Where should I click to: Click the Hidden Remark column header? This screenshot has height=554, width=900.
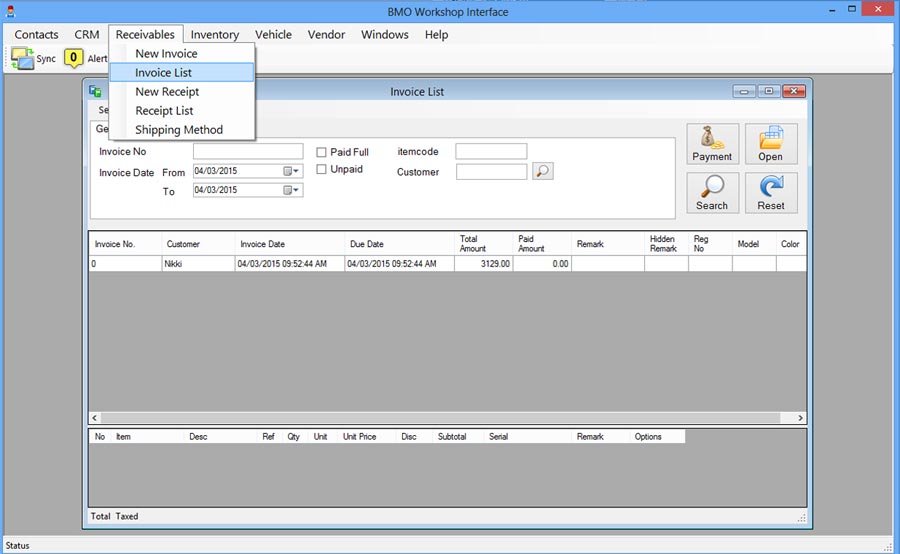click(x=666, y=244)
